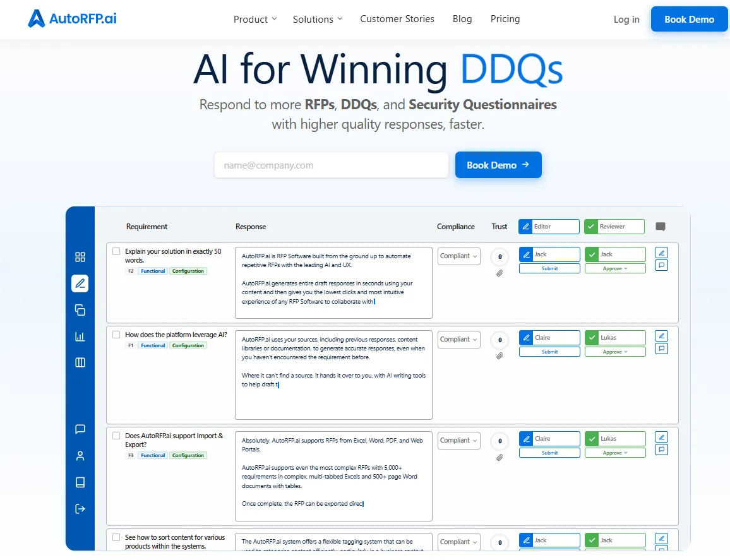Viewport: 730px width, 560px height.
Task: Click edit icon in 'Explain your solution' row
Action: (x=662, y=253)
